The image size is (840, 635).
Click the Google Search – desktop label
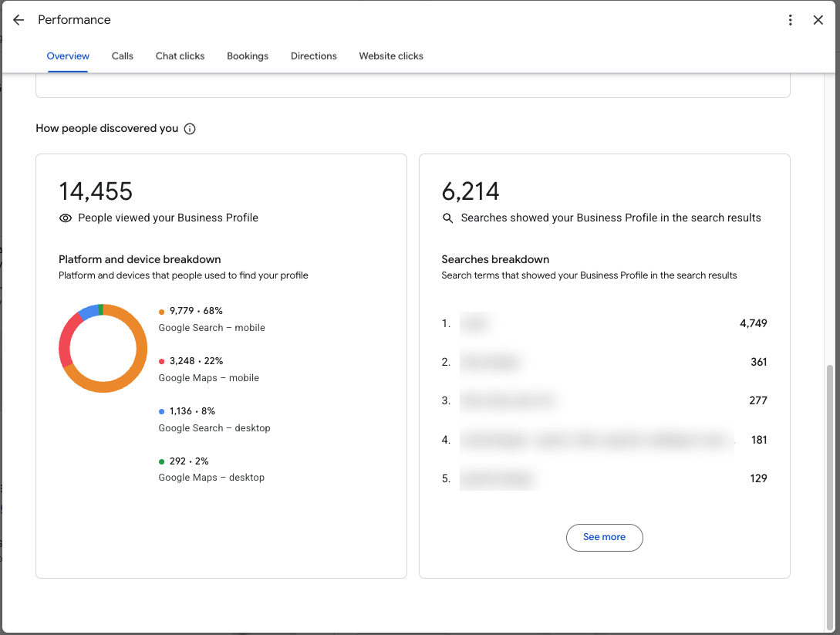[214, 427]
